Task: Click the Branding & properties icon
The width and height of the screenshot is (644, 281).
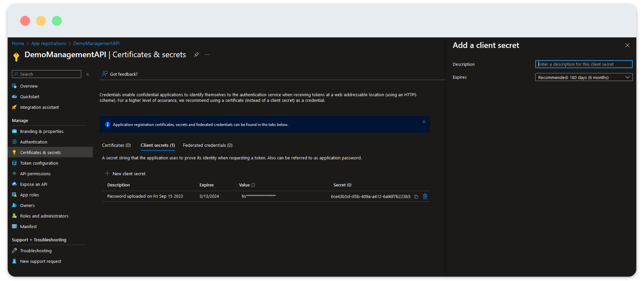Action: click(x=14, y=131)
